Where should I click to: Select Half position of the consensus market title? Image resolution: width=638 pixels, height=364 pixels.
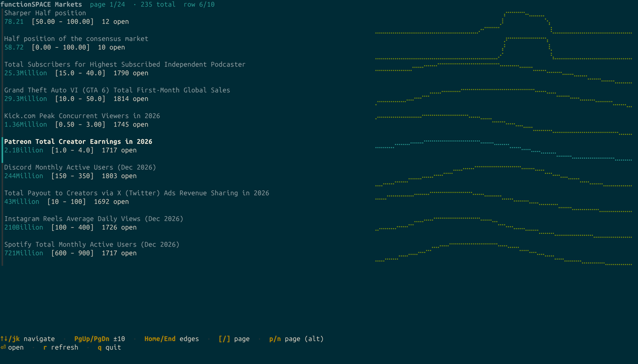pos(76,39)
